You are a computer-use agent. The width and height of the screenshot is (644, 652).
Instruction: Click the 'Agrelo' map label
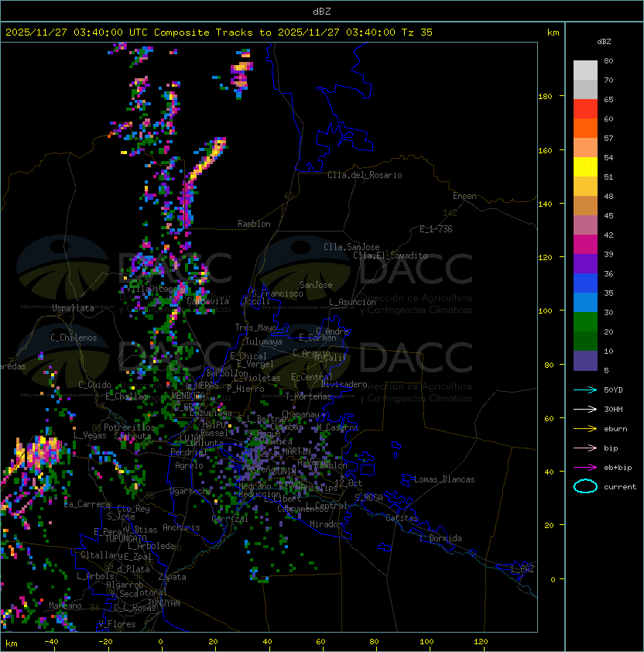189,465
